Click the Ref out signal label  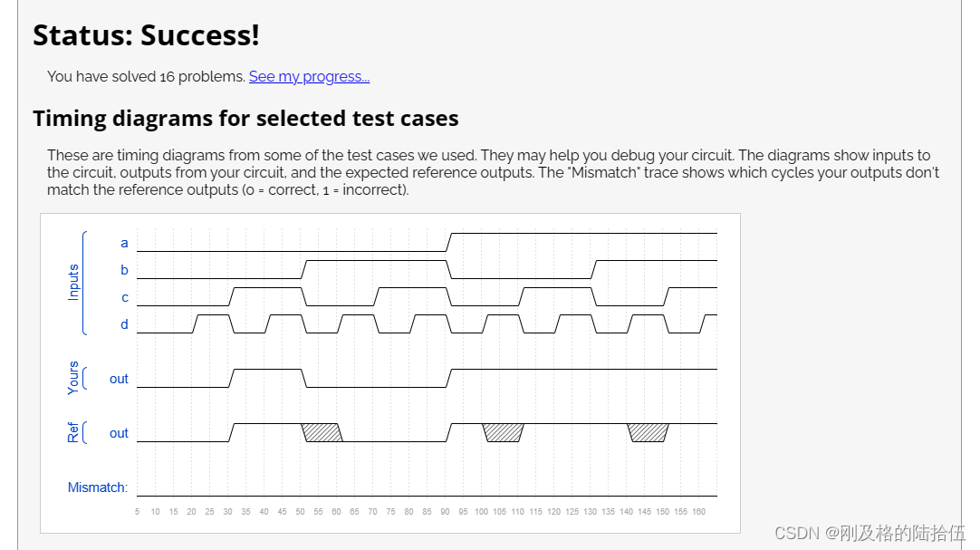pyautogui.click(x=119, y=433)
